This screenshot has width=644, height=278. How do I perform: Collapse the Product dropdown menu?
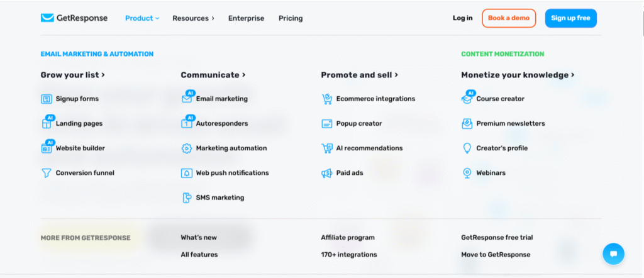click(142, 18)
